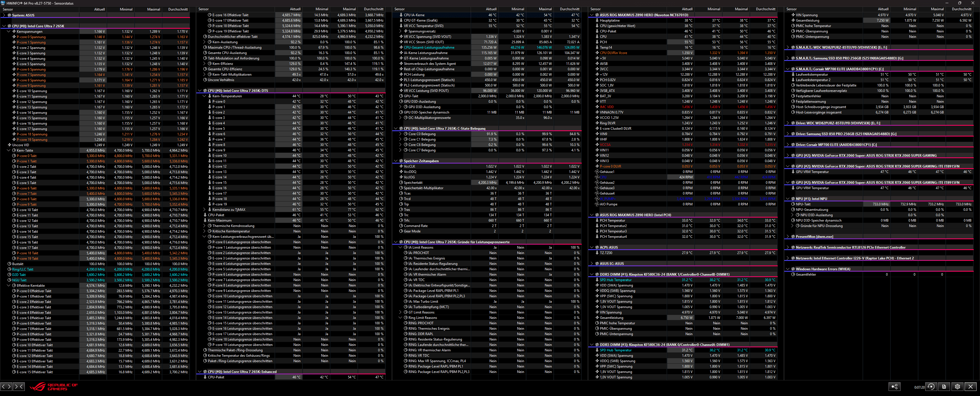Image resolution: width=980 pixels, height=396 pixels.
Task: Click the shrink view arrows button
Action: pos(19,387)
